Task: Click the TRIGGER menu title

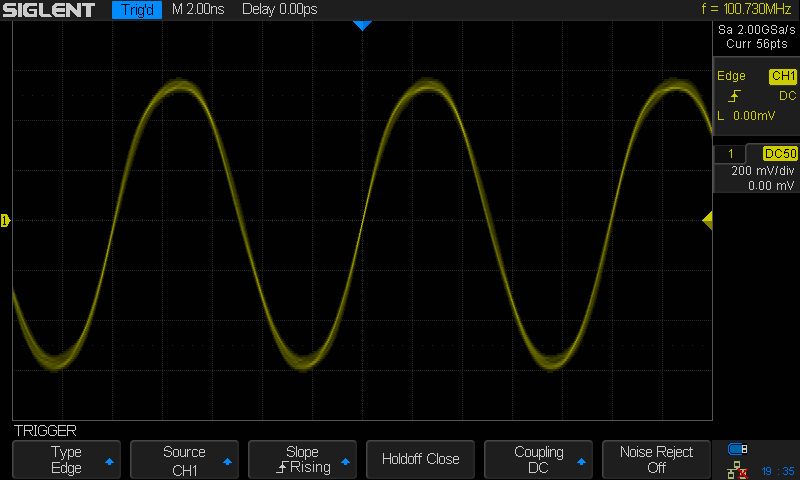Action: 45,431
